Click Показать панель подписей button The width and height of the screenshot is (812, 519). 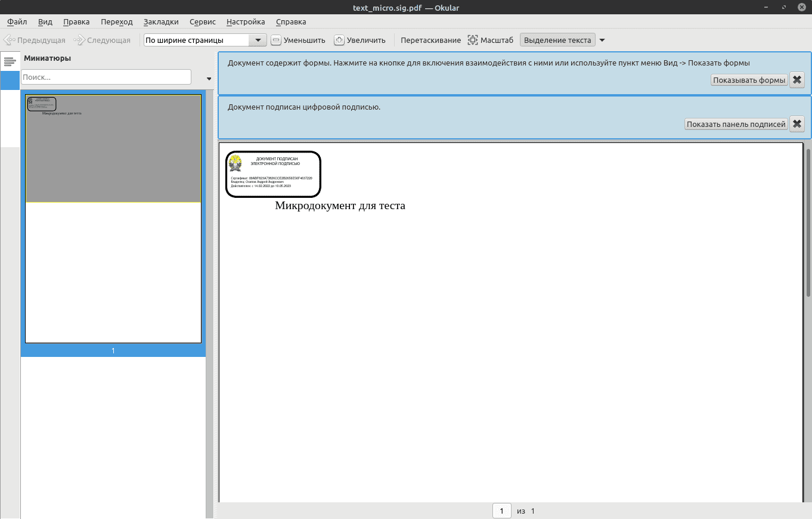[736, 124]
